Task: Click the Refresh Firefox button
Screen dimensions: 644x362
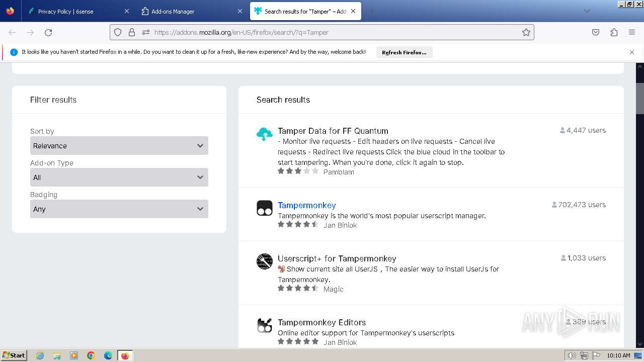Action: tap(404, 52)
